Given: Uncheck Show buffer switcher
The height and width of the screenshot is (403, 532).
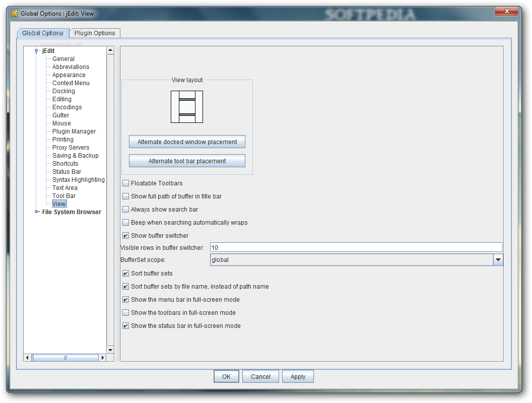Looking at the screenshot, I should (x=125, y=235).
